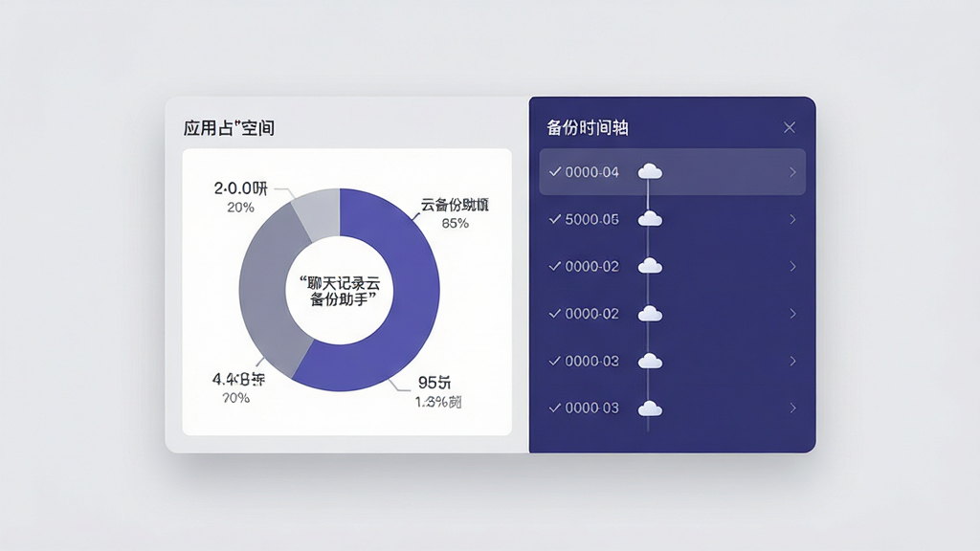Select the 0000-04 backup date label
The height and width of the screenshot is (551, 980).
tap(591, 172)
